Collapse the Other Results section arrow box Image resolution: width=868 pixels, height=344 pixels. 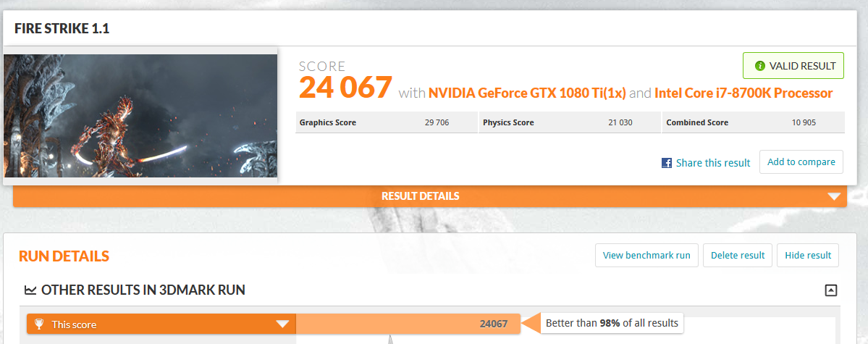pos(831,290)
